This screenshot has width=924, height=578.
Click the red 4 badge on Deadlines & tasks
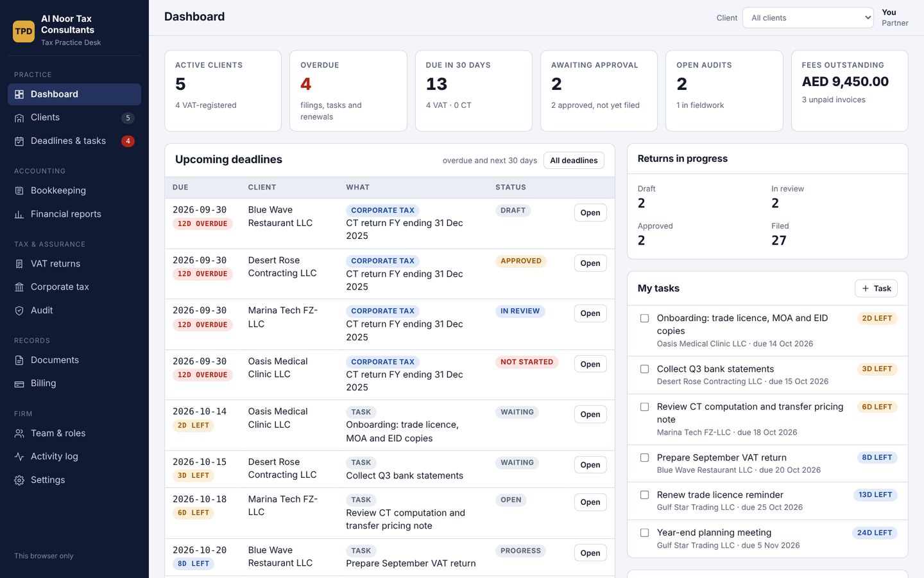pos(128,141)
